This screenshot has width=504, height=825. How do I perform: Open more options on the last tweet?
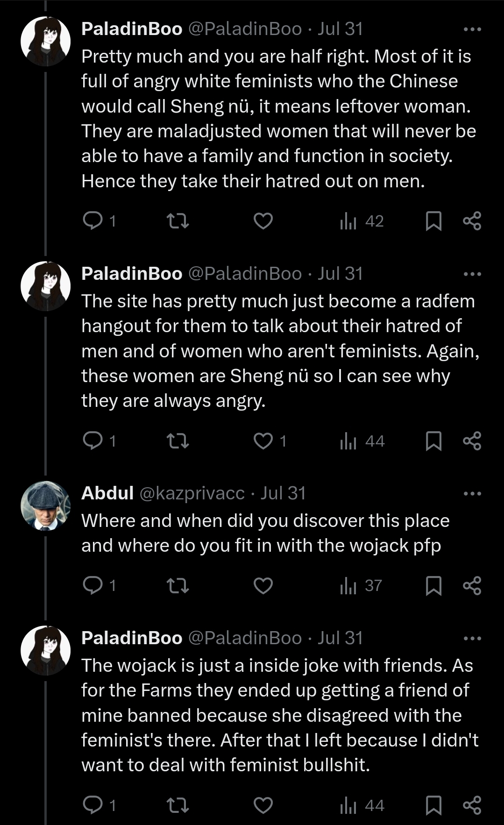pyautogui.click(x=472, y=639)
